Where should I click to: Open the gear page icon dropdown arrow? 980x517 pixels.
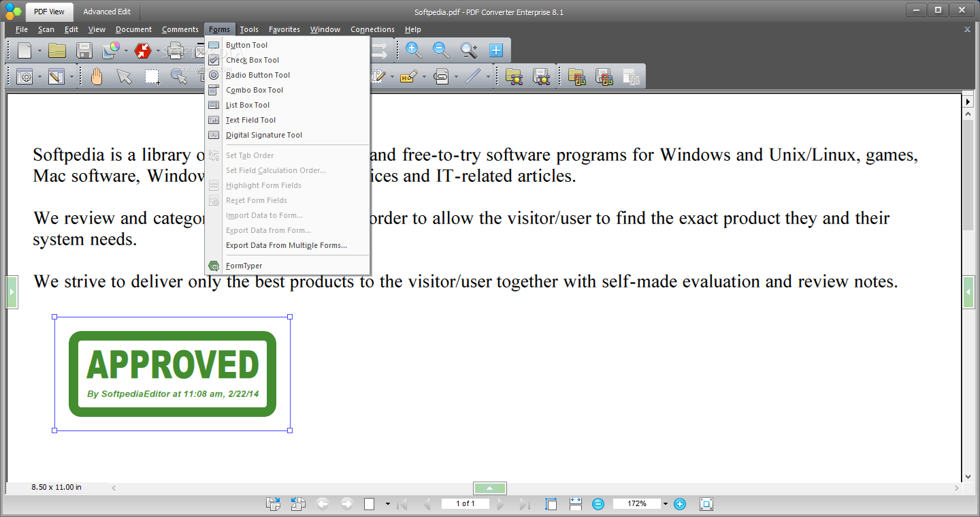point(39,77)
